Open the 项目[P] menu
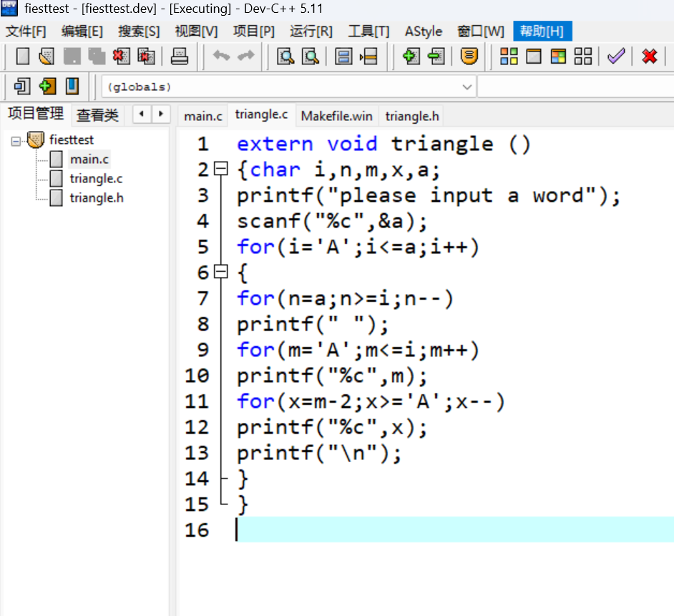Image resolution: width=674 pixels, height=616 pixels. point(253,31)
